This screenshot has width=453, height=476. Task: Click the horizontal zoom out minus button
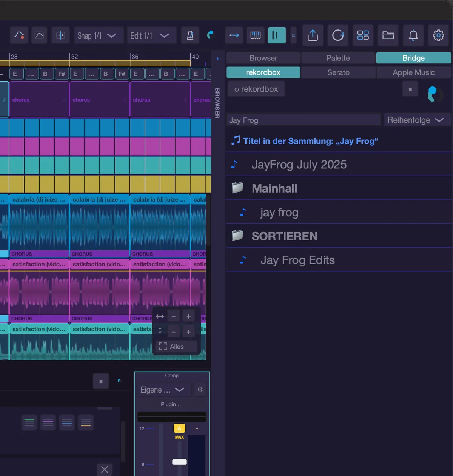(173, 316)
